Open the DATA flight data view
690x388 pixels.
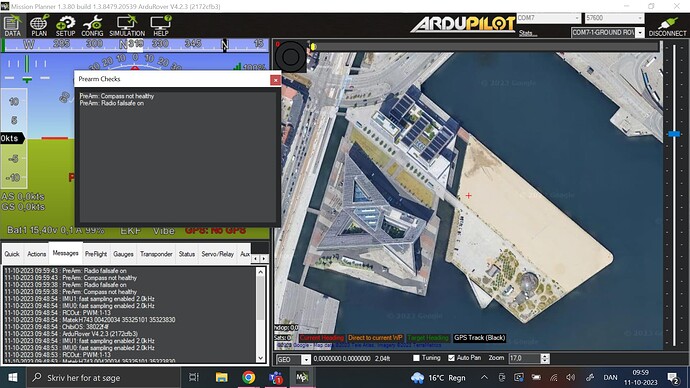12,26
